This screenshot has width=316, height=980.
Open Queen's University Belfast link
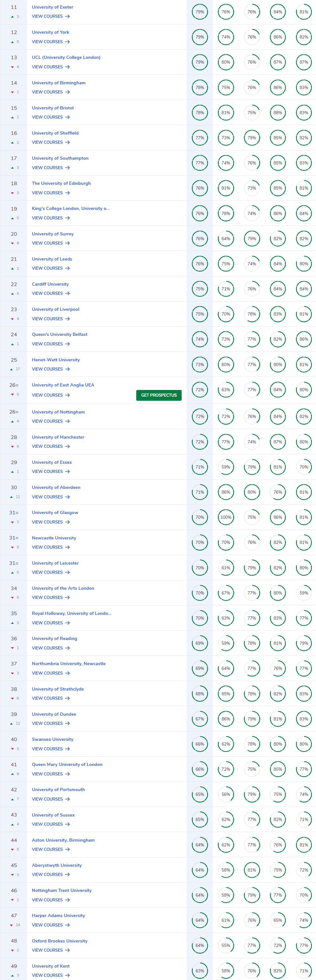[60, 334]
